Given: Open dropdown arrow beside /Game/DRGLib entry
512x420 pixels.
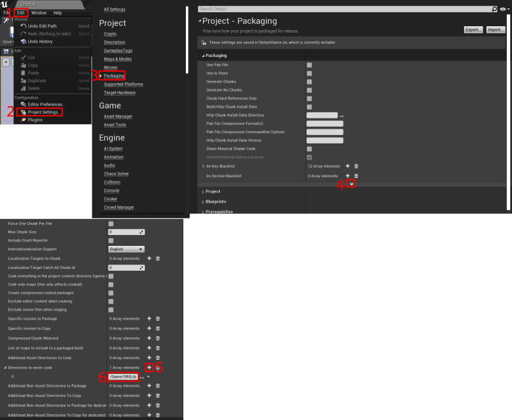Looking at the screenshot, I should pyautogui.click(x=149, y=377).
